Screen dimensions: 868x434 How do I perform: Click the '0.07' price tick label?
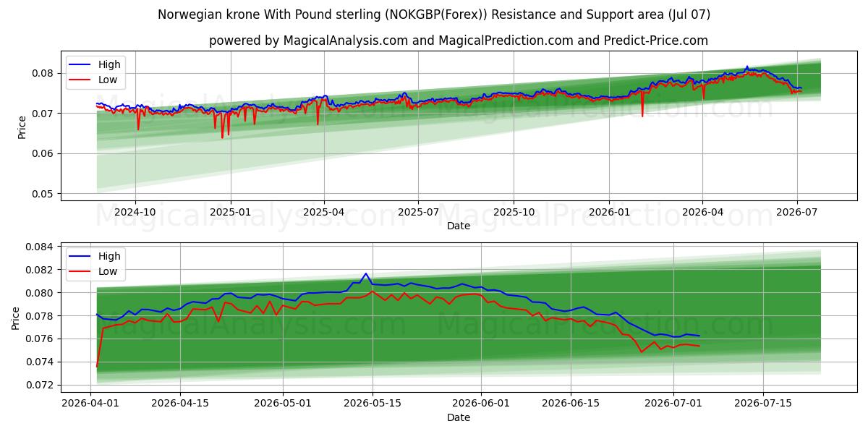coord(44,114)
